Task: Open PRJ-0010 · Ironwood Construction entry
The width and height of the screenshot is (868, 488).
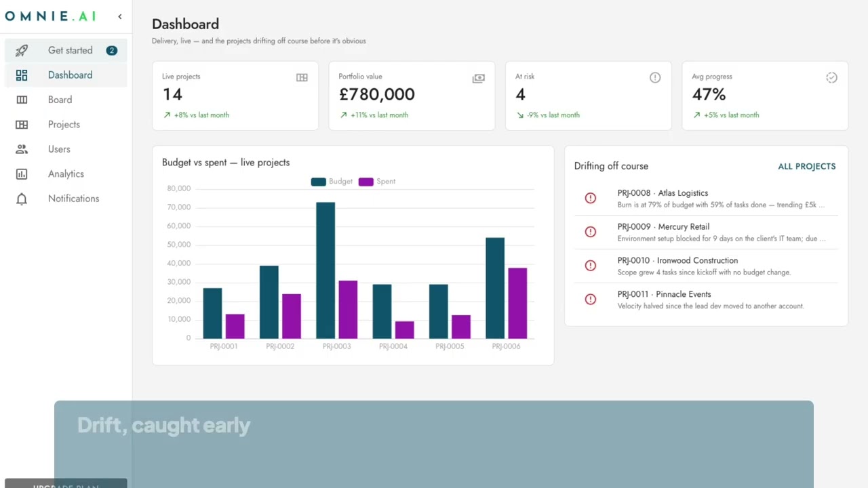Action: [x=706, y=266]
